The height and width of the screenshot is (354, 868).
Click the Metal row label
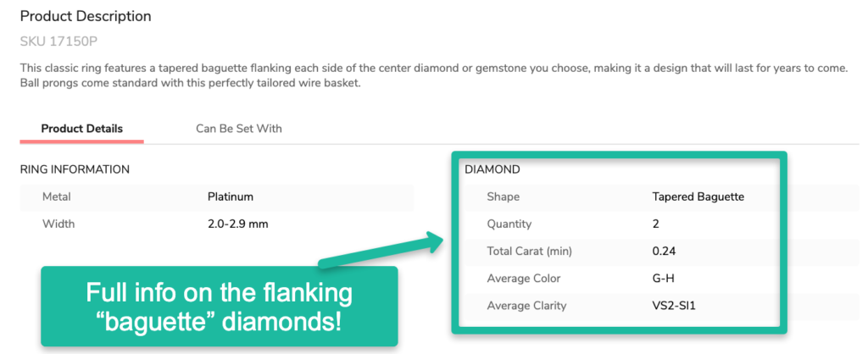point(57,197)
